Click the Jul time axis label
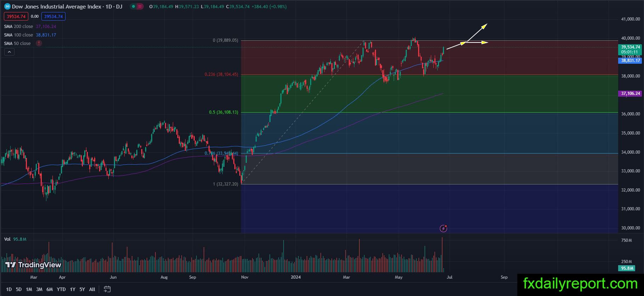The height and width of the screenshot is (296, 644). pyautogui.click(x=449, y=277)
